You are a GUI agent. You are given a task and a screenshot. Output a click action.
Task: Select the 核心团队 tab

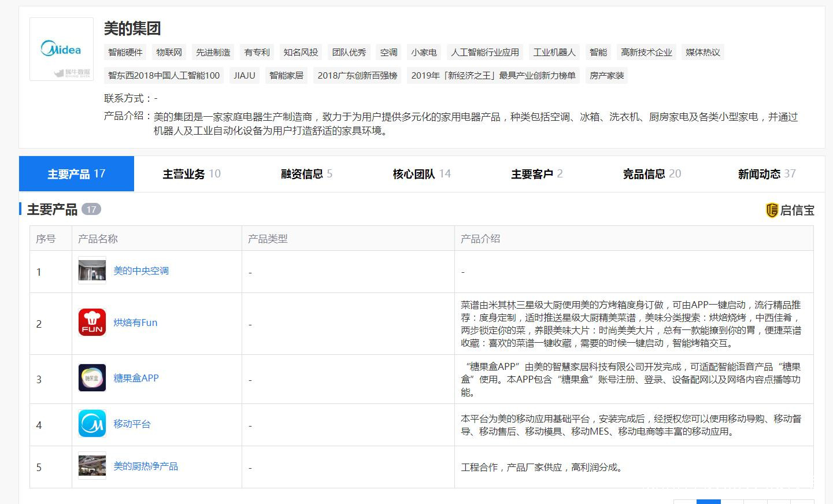[421, 174]
